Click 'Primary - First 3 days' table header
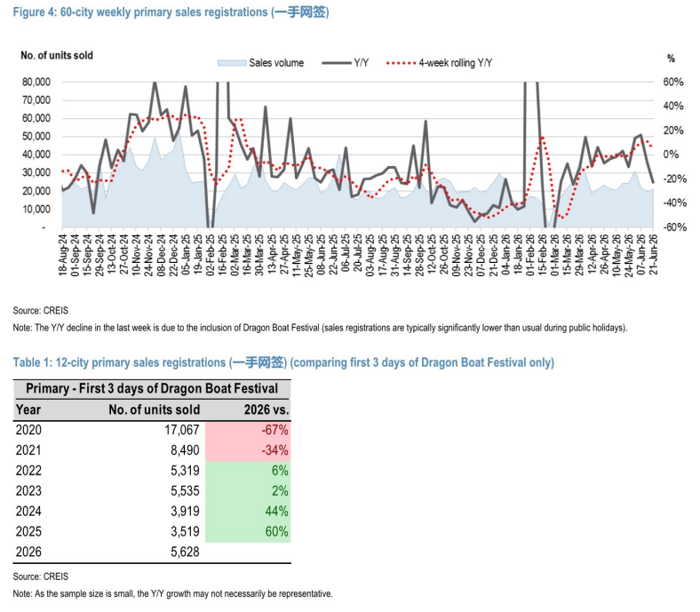 (152, 388)
